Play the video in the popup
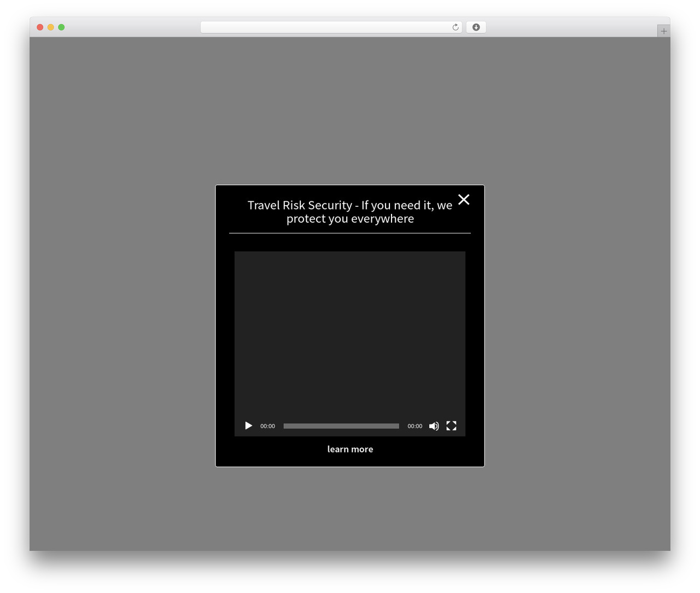This screenshot has width=700, height=593. (248, 426)
